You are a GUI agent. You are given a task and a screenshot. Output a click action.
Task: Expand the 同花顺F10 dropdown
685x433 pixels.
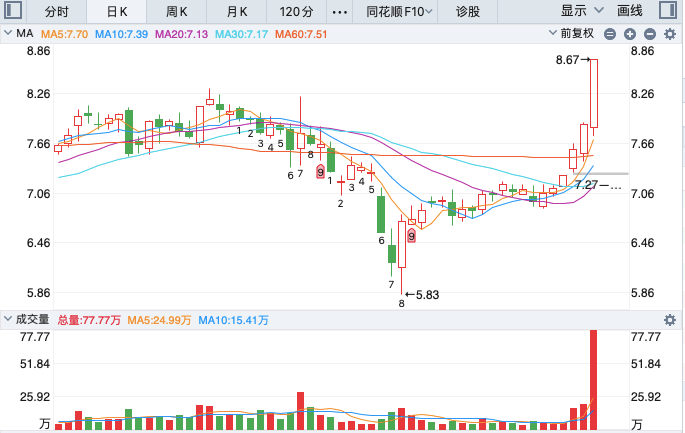(399, 11)
